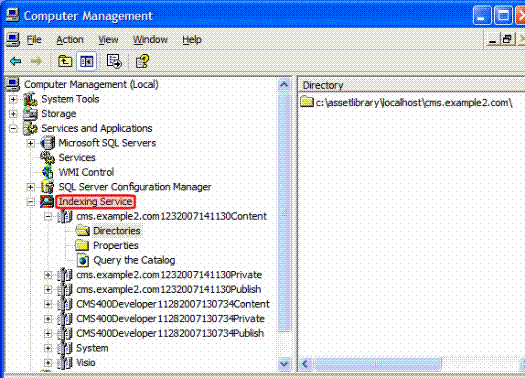
Task: Collapse the Indexing Service node
Action: 30,202
